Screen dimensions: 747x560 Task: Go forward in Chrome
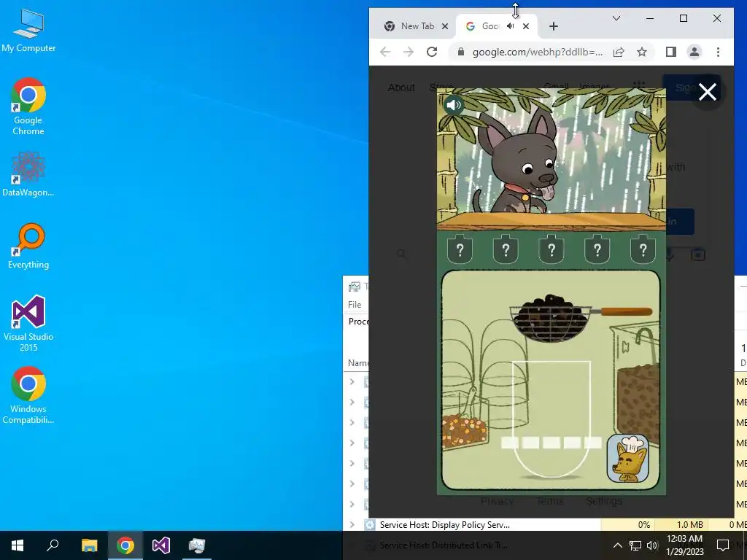point(409,52)
